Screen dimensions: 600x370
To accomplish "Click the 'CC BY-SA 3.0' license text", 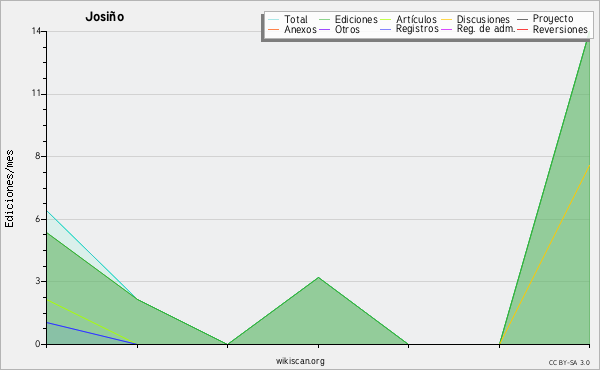I will tap(569, 362).
